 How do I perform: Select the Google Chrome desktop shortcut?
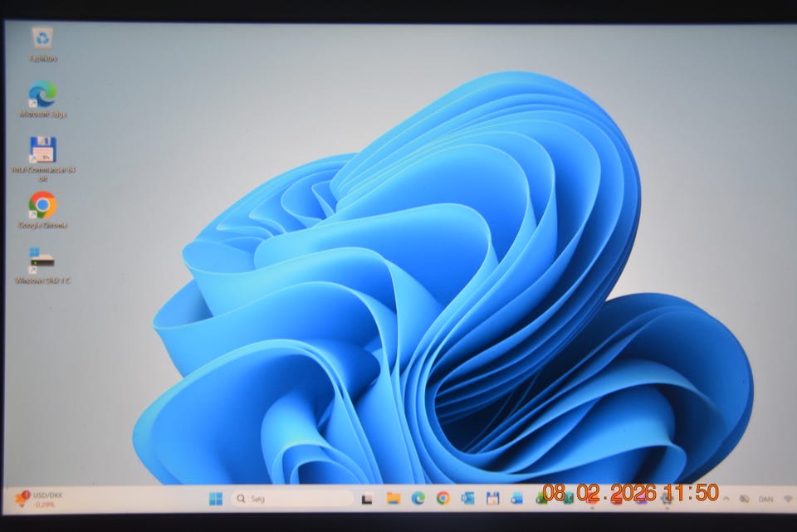click(42, 210)
